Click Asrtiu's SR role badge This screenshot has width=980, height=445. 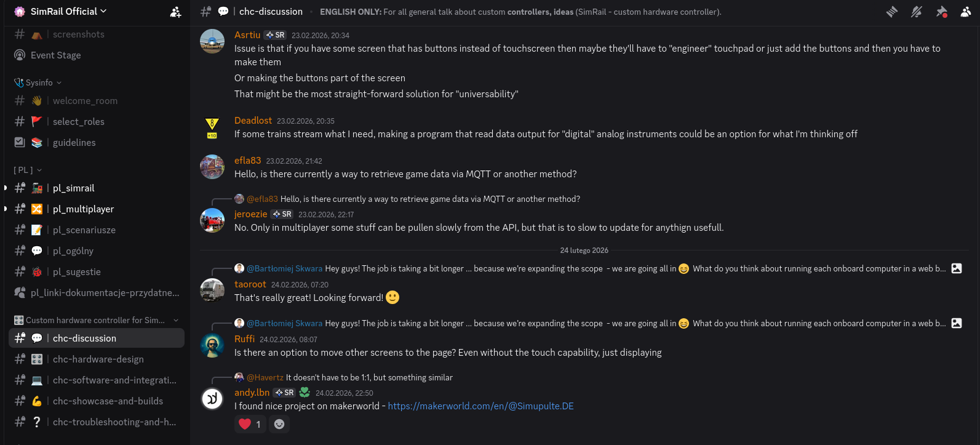pos(275,35)
